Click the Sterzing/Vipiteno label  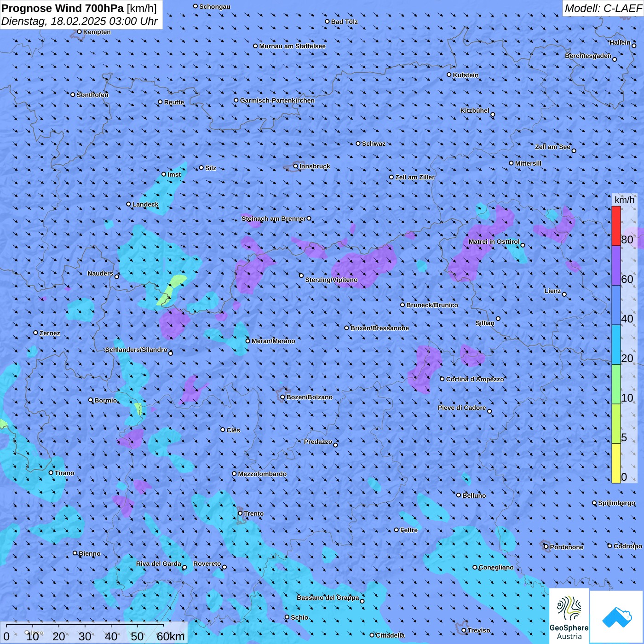point(331,280)
